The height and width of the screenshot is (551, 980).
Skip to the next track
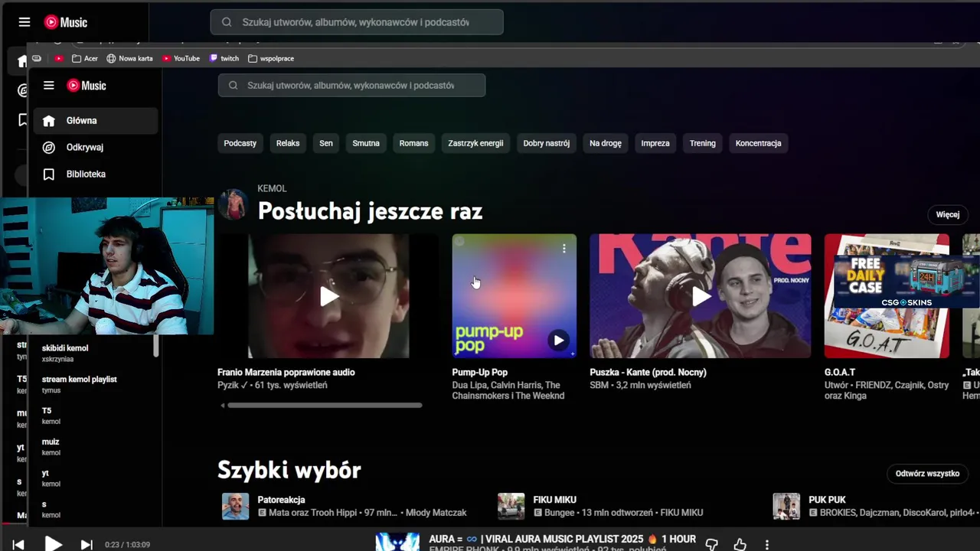tap(87, 545)
